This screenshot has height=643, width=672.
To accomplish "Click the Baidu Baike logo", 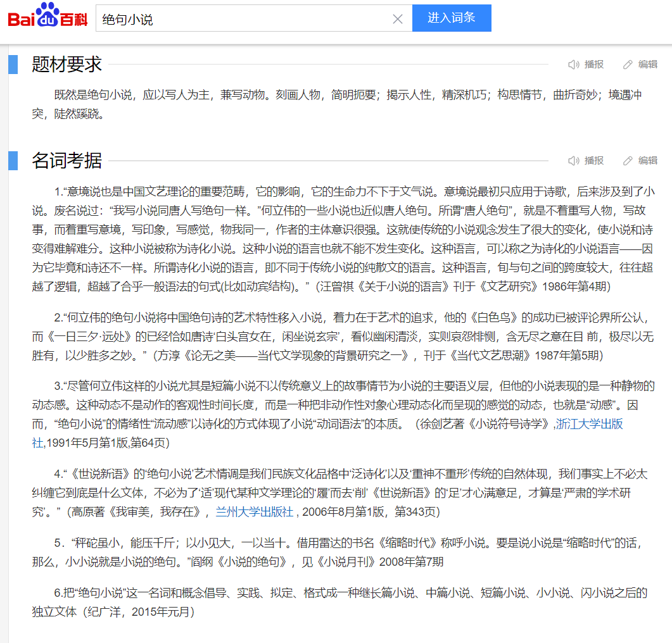I will click(48, 16).
